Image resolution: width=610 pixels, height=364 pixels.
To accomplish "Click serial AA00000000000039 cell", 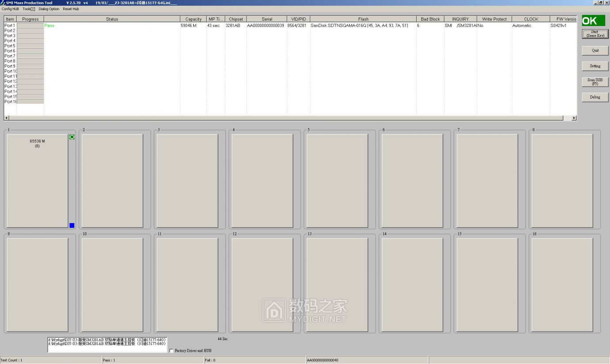I will (x=266, y=26).
